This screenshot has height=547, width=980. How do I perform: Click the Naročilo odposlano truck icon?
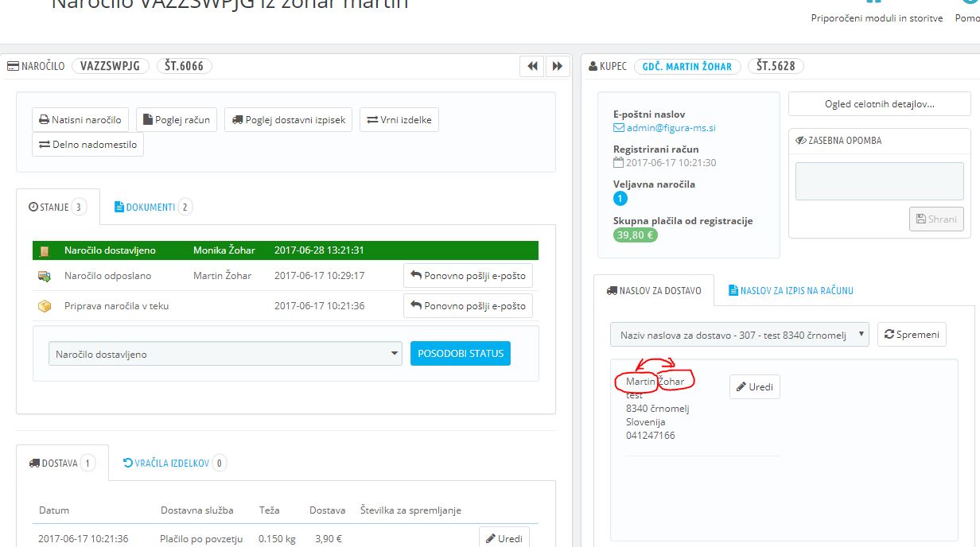45,276
